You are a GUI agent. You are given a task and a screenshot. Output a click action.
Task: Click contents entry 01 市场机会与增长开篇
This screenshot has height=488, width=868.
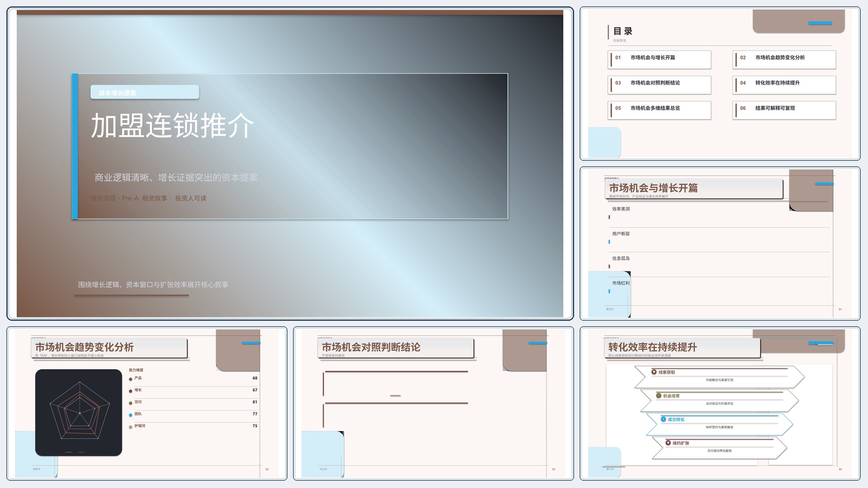pyautogui.click(x=660, y=60)
